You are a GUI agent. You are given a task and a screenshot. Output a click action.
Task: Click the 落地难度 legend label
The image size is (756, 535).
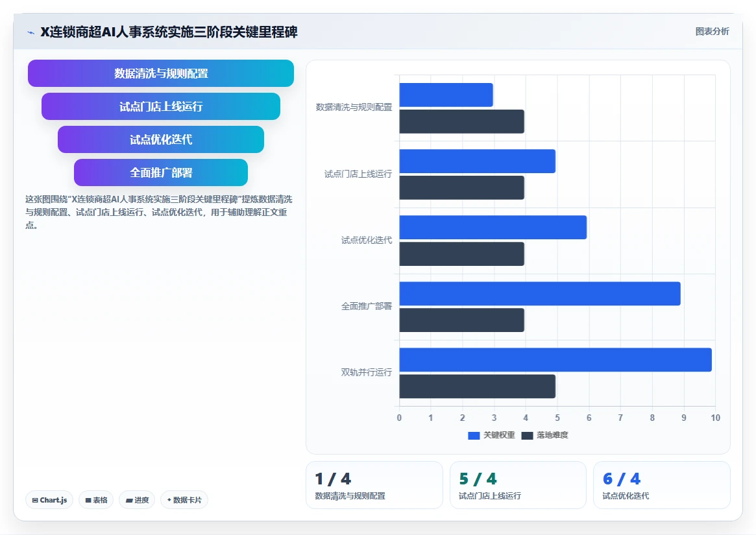pyautogui.click(x=552, y=435)
